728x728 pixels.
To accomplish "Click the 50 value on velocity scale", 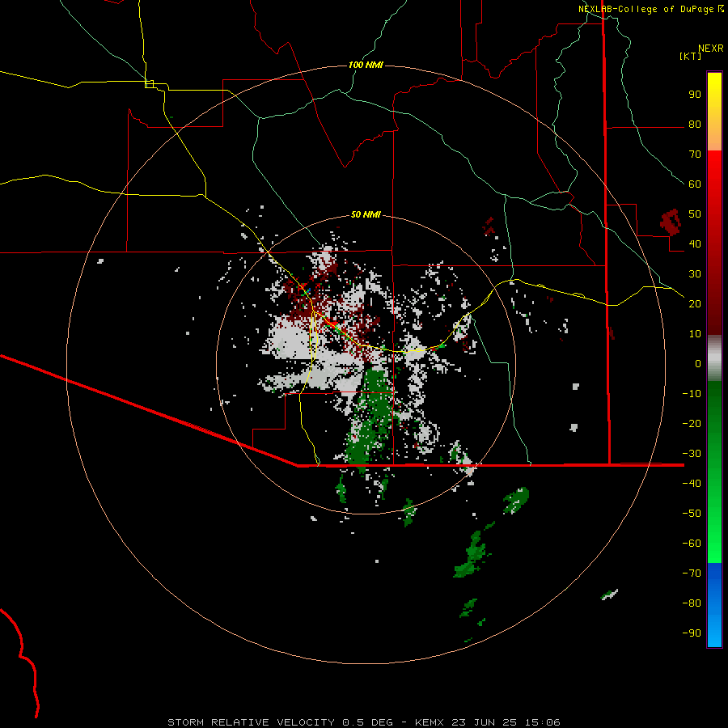I will [x=695, y=214].
